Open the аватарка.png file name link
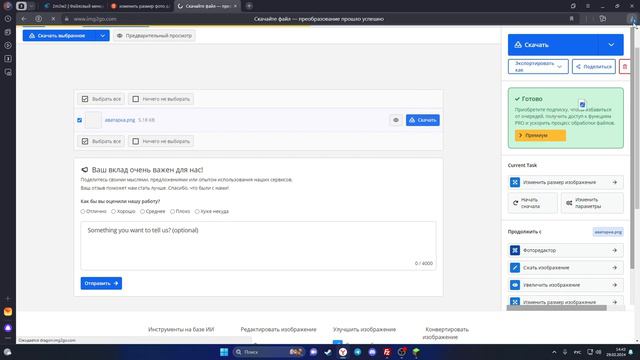Screen dimensions: 640x360 tap(120, 120)
